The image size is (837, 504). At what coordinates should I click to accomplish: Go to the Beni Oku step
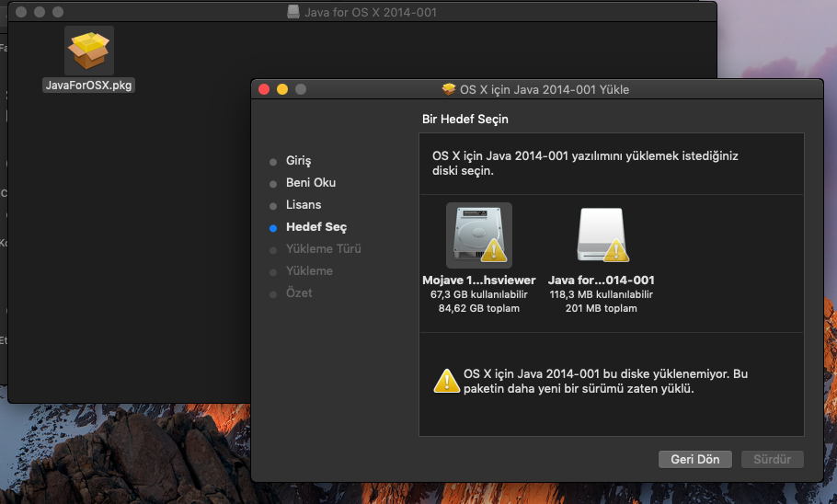[x=311, y=183]
